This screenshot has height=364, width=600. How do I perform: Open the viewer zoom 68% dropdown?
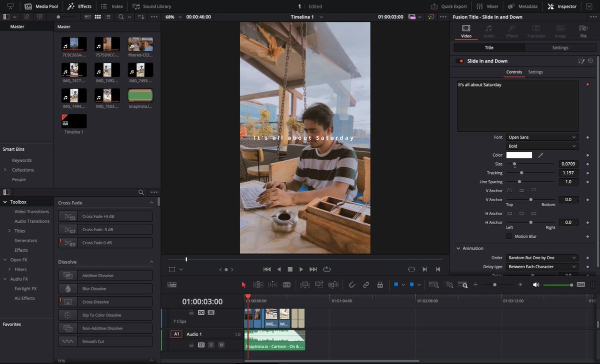tap(174, 17)
